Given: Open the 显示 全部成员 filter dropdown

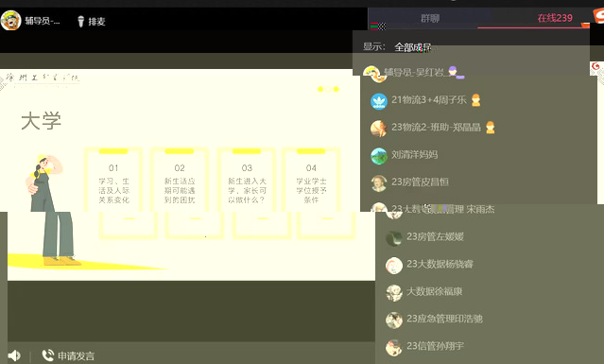Looking at the screenshot, I should [412, 47].
